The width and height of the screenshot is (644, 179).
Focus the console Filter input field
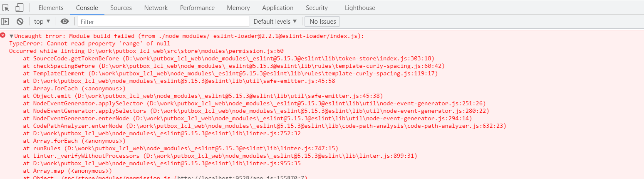(x=163, y=22)
